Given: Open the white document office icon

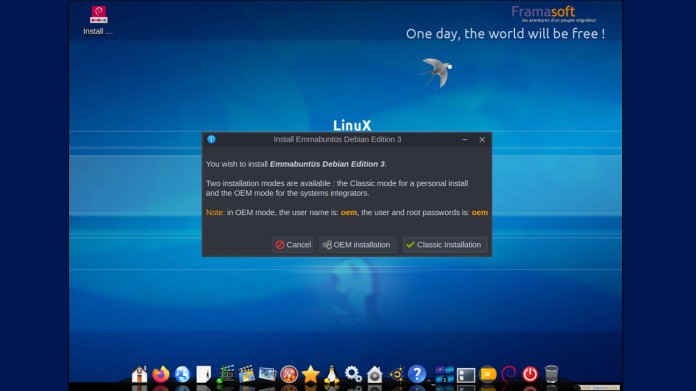Looking at the screenshot, I should click(x=203, y=374).
